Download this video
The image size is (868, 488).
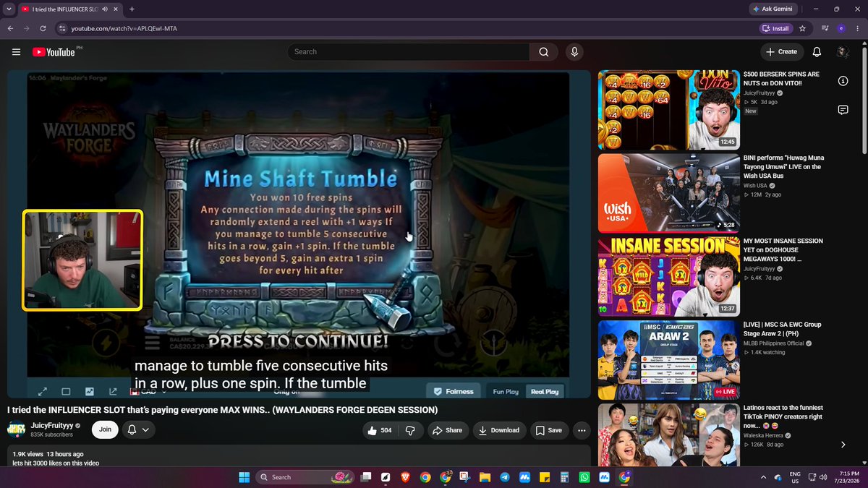[x=499, y=430]
